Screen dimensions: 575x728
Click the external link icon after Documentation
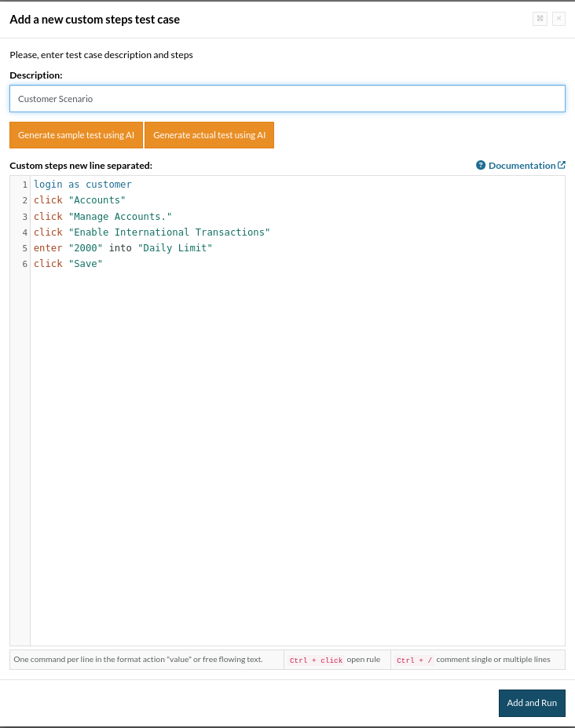562,166
